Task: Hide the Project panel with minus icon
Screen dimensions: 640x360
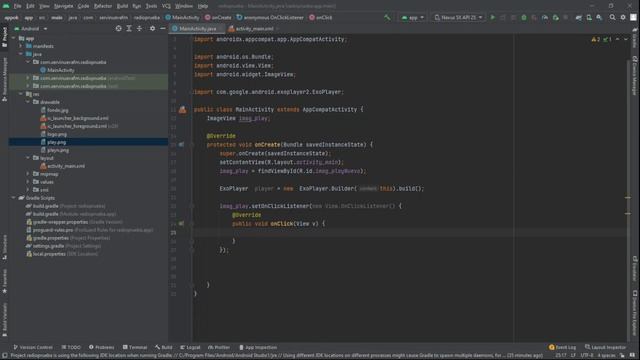Action: [162, 29]
